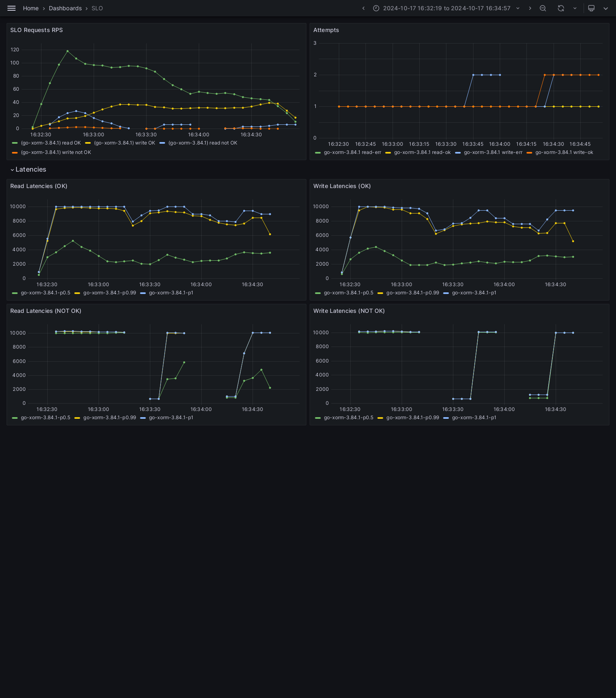Toggle the kiosk view mode icon
Screen dimensions: 616x698
click(x=591, y=8)
